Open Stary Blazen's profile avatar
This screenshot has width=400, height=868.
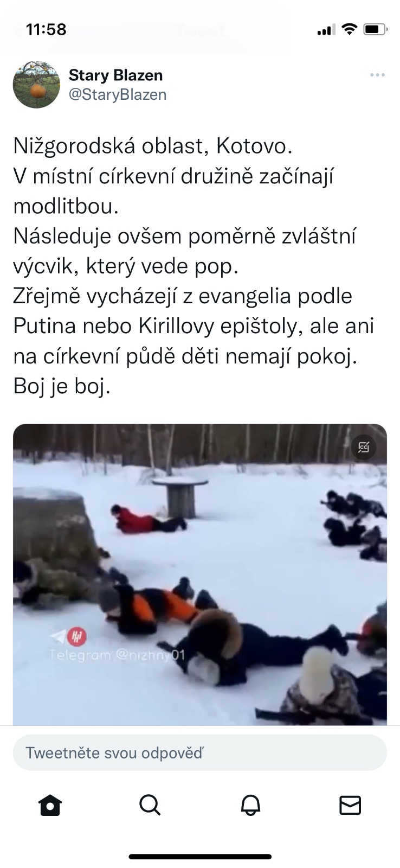pos(36,85)
